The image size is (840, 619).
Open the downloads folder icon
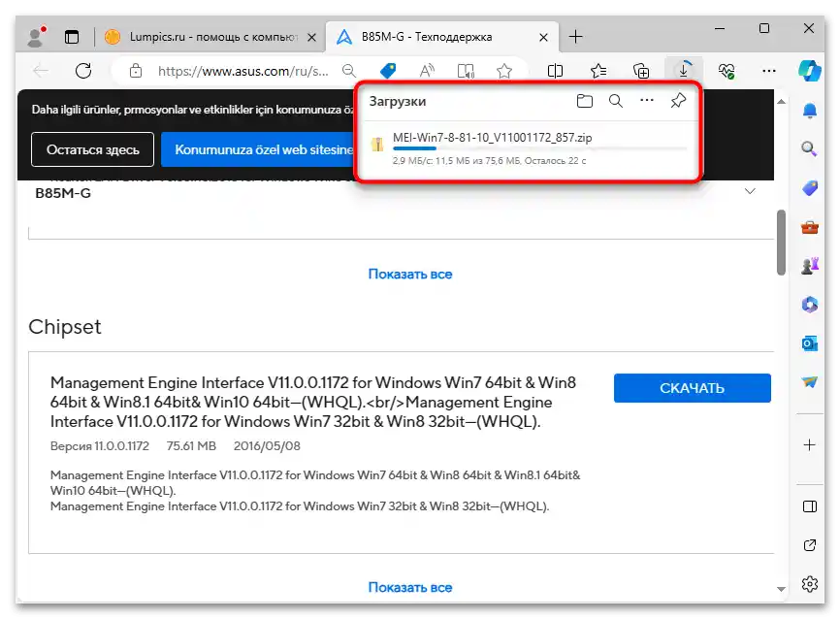584,101
